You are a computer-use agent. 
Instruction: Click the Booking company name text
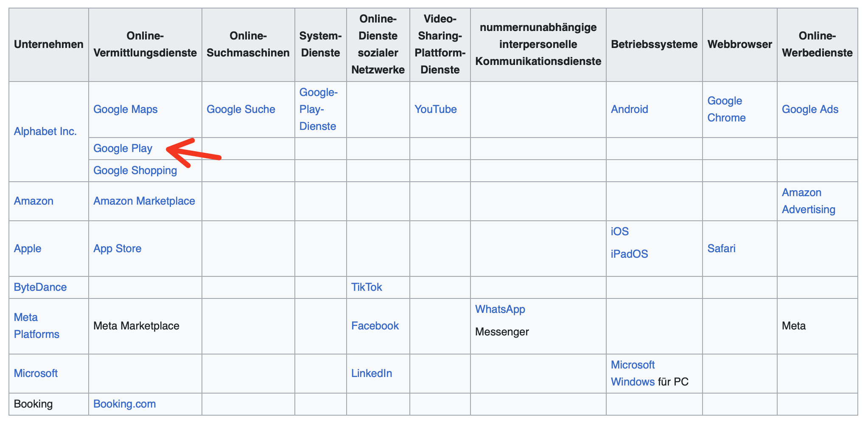(33, 404)
